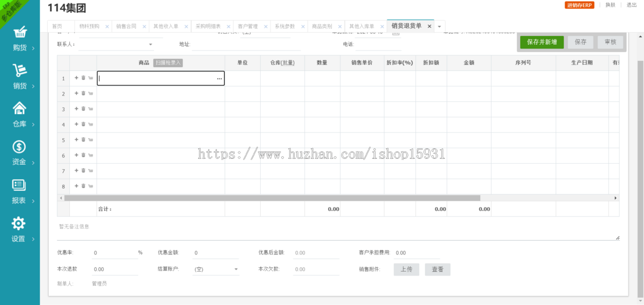This screenshot has height=305, width=644.
Task: Click the scrollbar right arrow
Action: [x=616, y=198]
